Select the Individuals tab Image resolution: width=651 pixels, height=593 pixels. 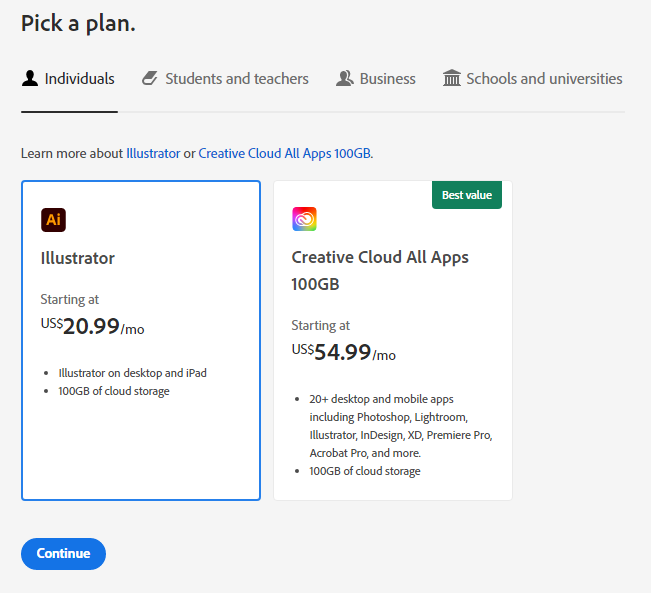pyautogui.click(x=68, y=78)
